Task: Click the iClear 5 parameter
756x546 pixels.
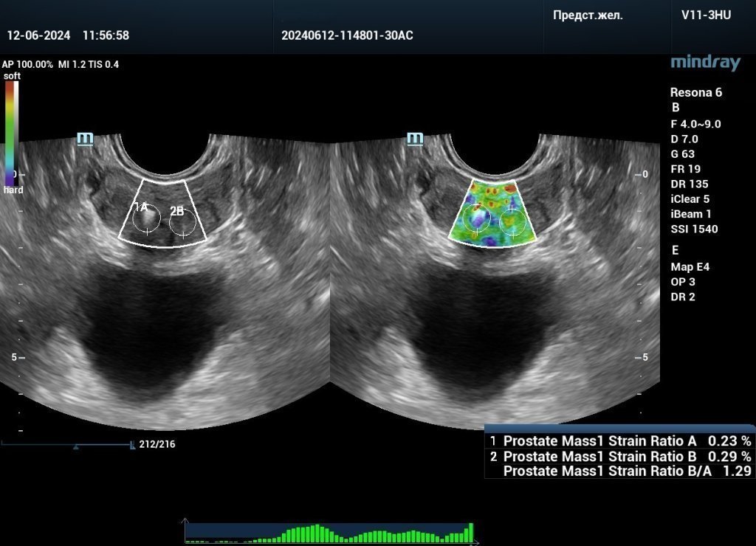Action: tap(690, 198)
